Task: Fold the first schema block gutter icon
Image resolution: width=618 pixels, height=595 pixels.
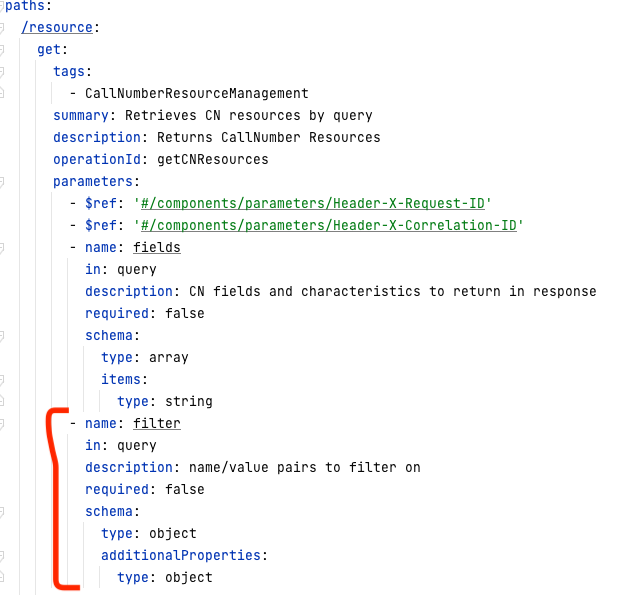Action: (2, 335)
